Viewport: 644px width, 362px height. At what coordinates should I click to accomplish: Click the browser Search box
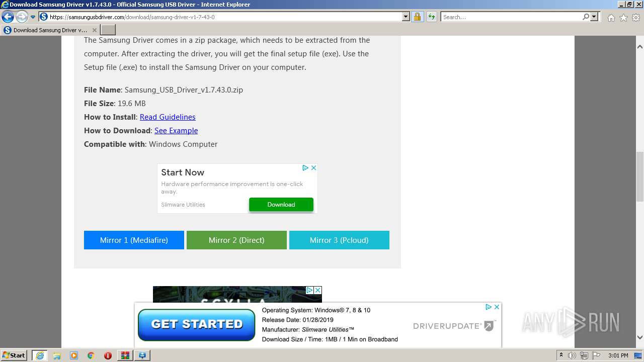tap(511, 17)
